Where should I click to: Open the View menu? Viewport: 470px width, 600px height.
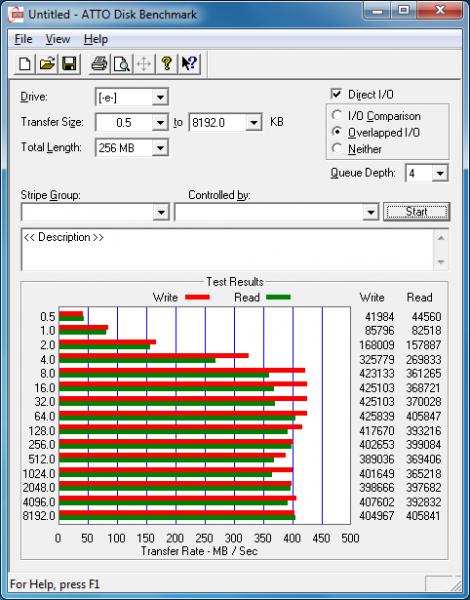pos(58,39)
